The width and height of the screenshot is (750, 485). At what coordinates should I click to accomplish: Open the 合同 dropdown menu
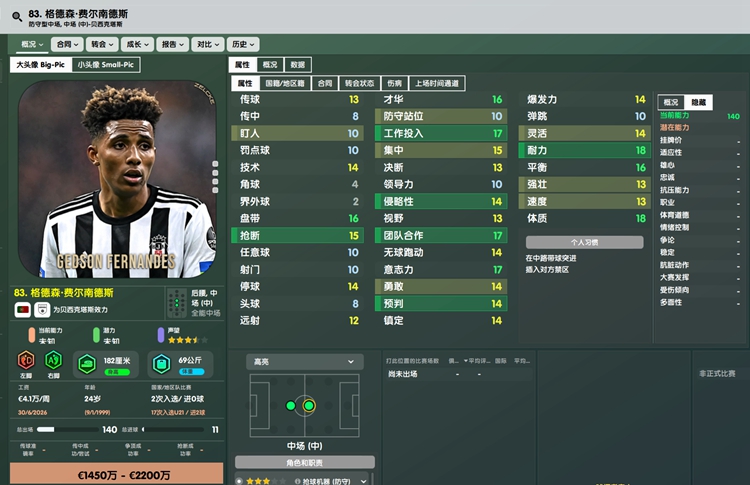pos(67,44)
